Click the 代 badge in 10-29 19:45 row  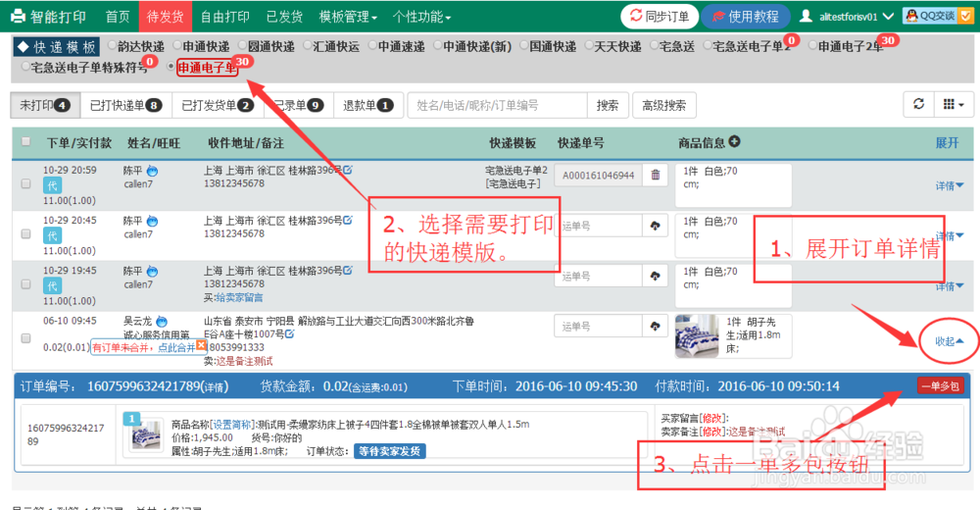52,286
